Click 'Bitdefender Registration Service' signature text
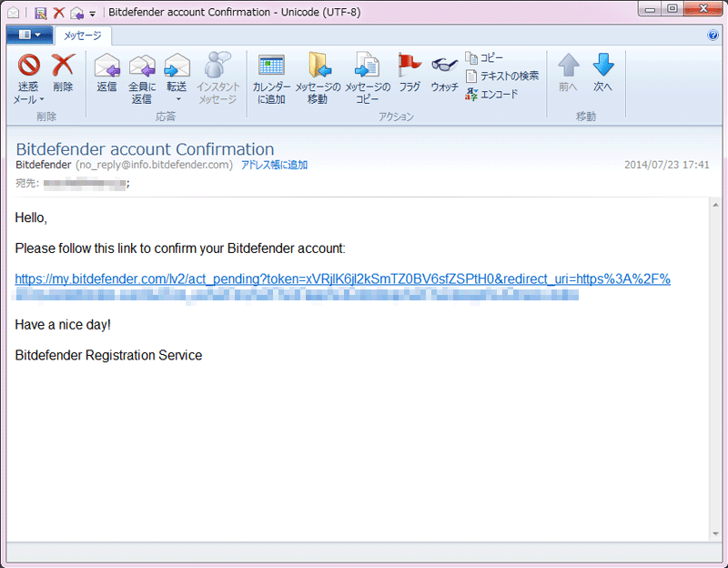 coord(108,355)
